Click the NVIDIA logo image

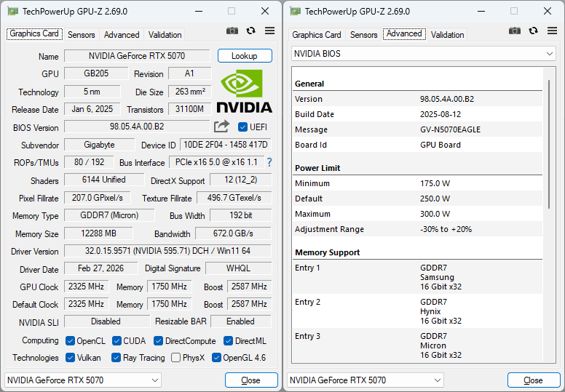[x=245, y=91]
